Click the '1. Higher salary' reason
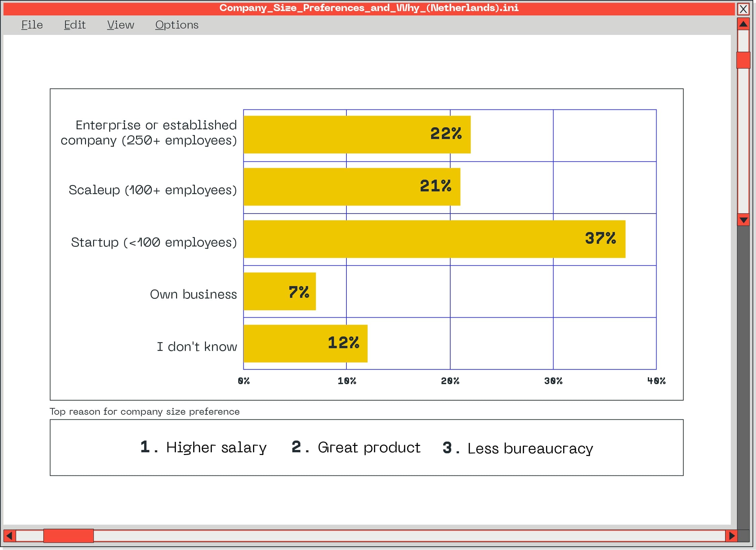The image size is (756, 550). click(203, 448)
